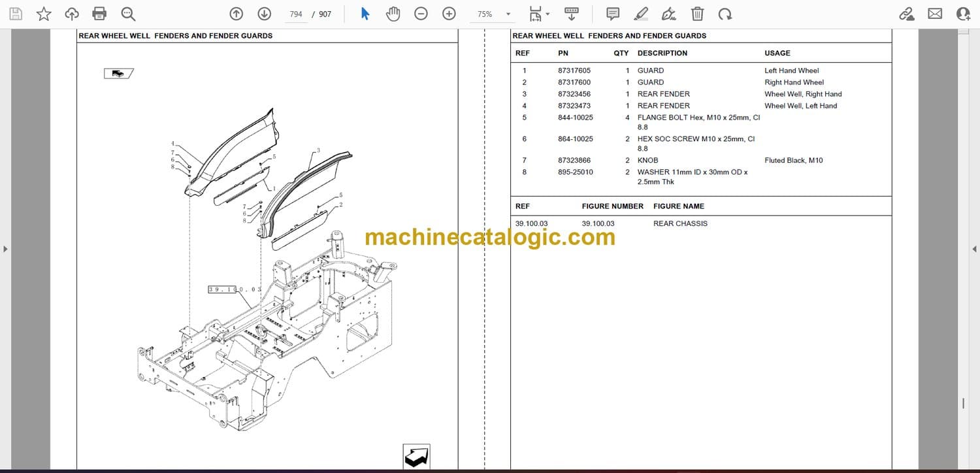Viewport: 980px width, 473px height.
Task: Click the page number field showing 794
Action: click(296, 14)
